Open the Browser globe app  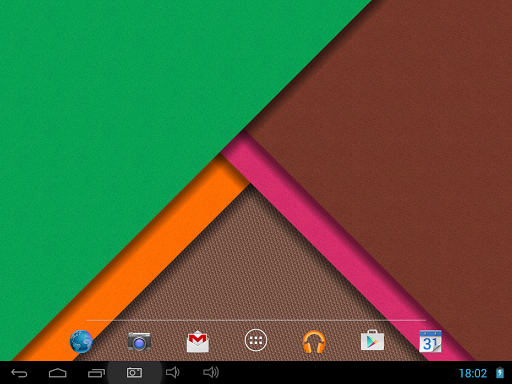[81, 341]
